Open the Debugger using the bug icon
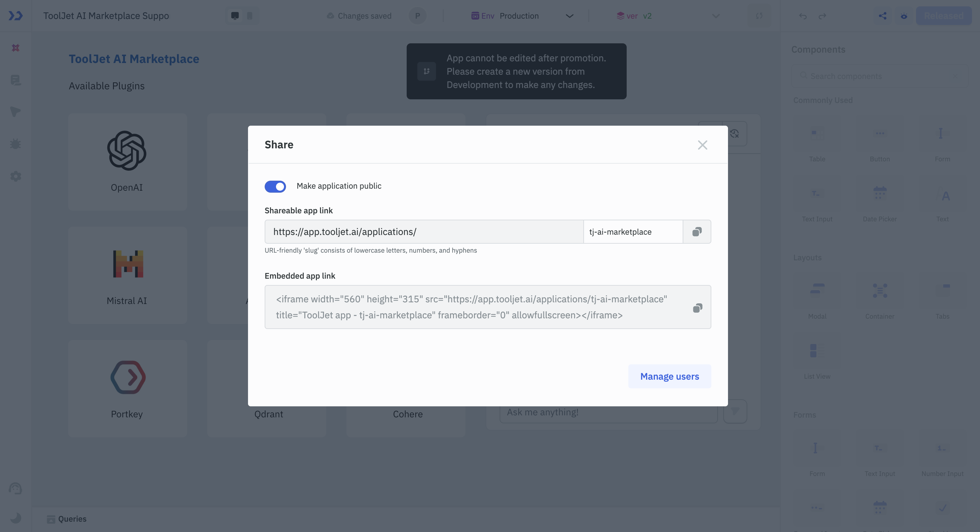Image resolution: width=980 pixels, height=532 pixels. pos(16,143)
